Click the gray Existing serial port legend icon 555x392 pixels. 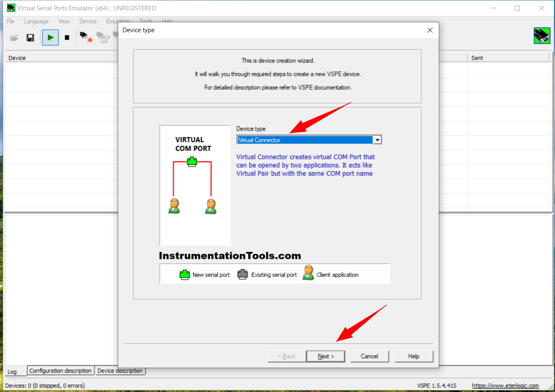click(243, 274)
